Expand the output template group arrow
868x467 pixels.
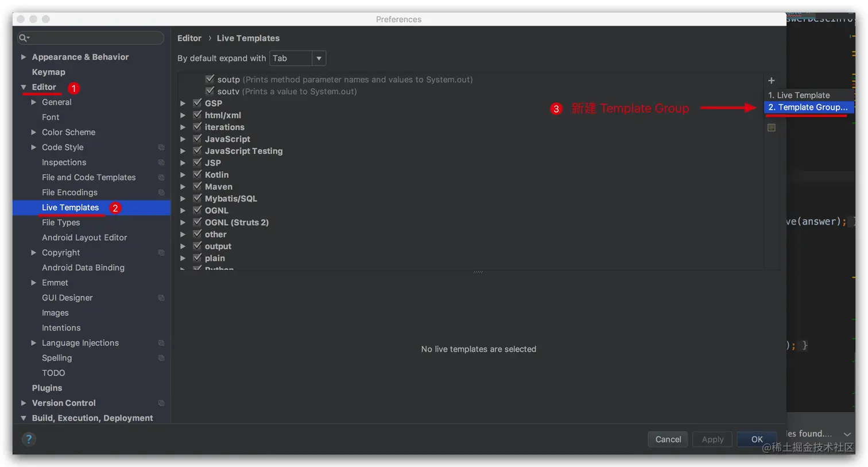(x=183, y=246)
